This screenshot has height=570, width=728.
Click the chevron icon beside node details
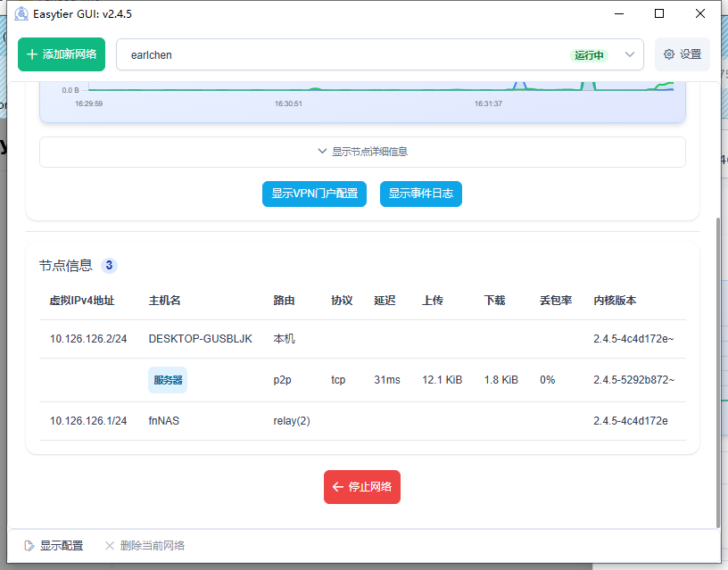322,152
